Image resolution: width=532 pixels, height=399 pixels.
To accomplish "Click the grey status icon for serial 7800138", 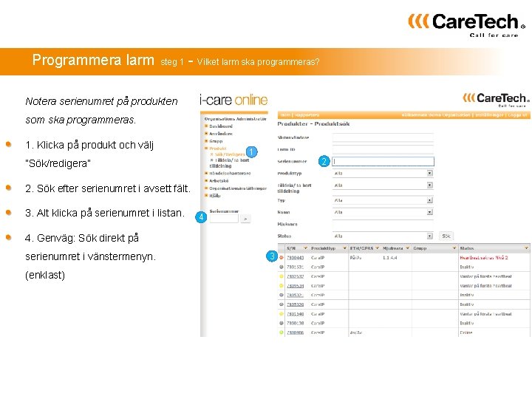I will click(282, 323).
